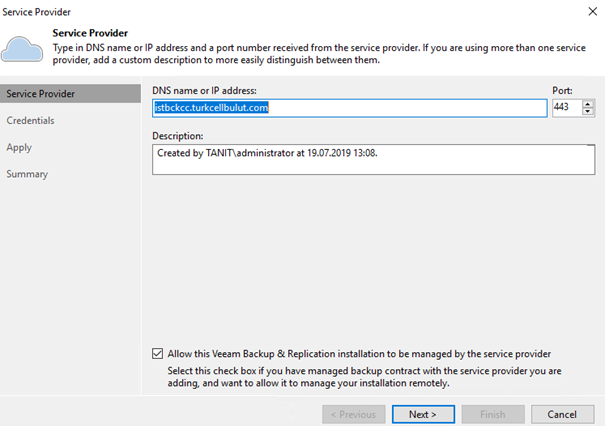Click the Next button
Image resolution: width=605 pixels, height=426 pixels.
click(423, 414)
